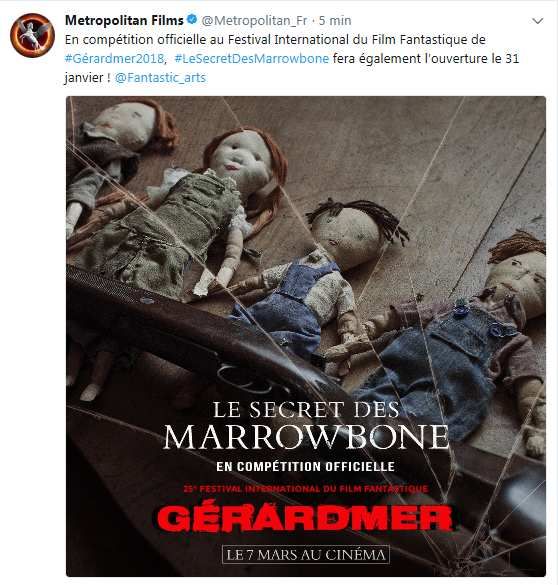The image size is (558, 585).
Task: Follow the #LeSecretDesMarrowbone hashtag
Action: point(252,59)
